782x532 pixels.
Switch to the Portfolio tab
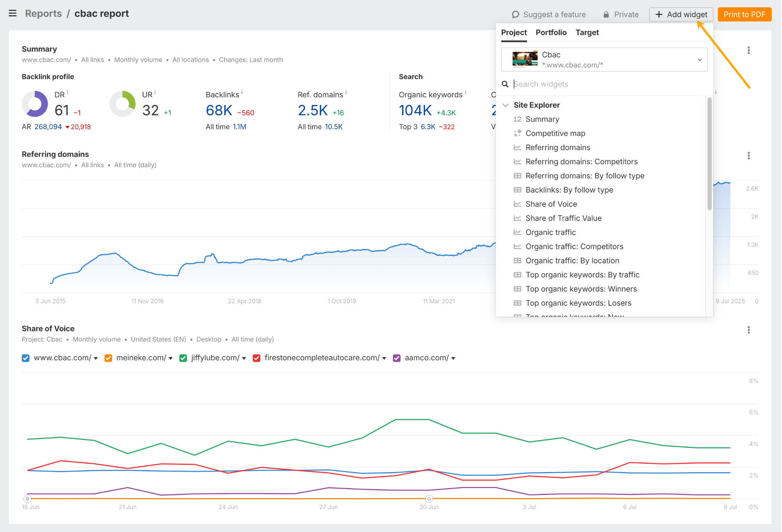551,33
